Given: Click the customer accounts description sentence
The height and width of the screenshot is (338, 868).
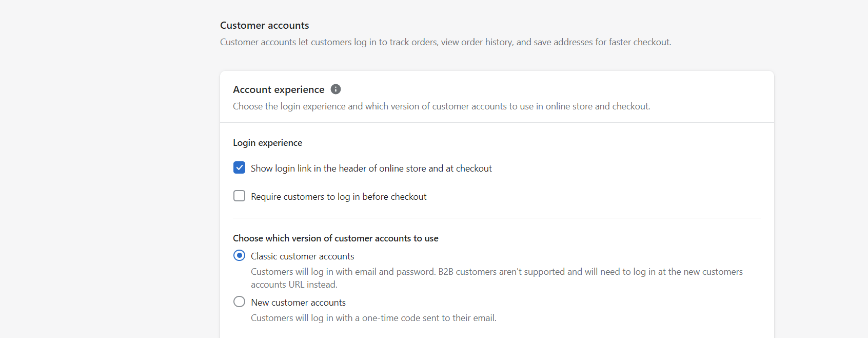Looking at the screenshot, I should coord(445,42).
